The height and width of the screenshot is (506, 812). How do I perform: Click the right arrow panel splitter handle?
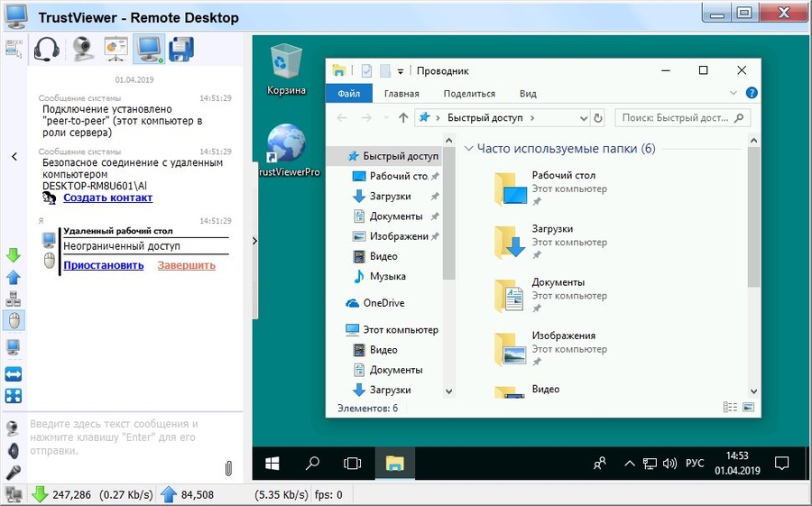254,241
